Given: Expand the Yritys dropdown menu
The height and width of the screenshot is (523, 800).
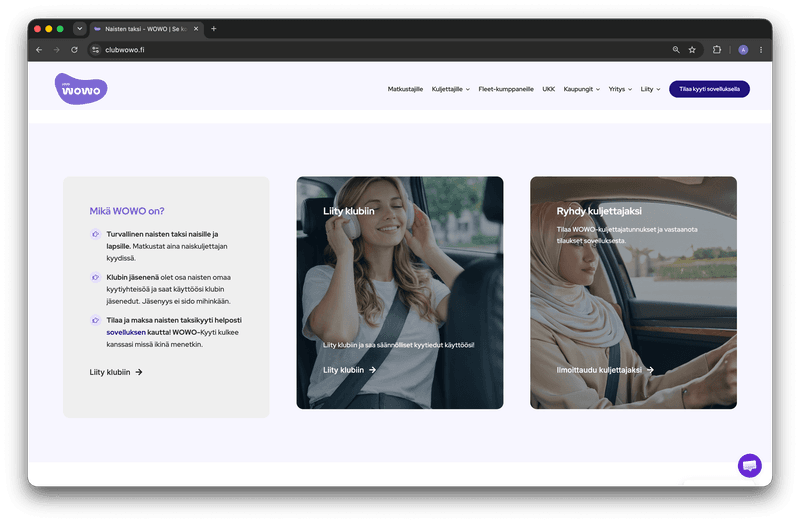Looking at the screenshot, I should tap(620, 89).
